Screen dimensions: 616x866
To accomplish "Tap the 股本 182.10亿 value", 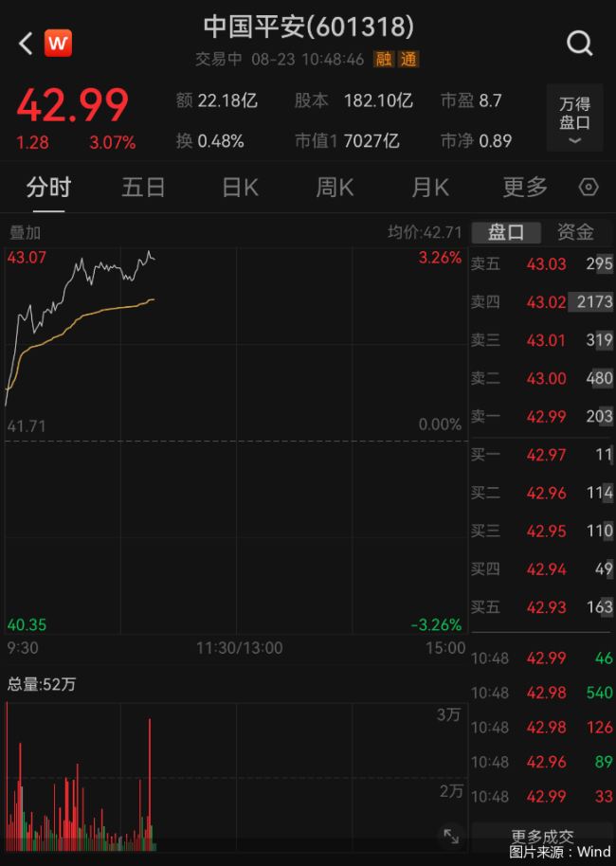I will point(353,100).
